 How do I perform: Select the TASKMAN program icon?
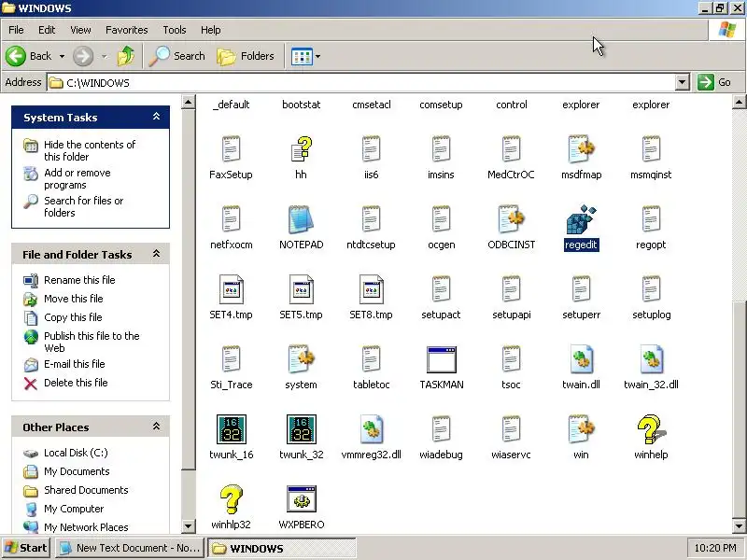pyautogui.click(x=441, y=359)
